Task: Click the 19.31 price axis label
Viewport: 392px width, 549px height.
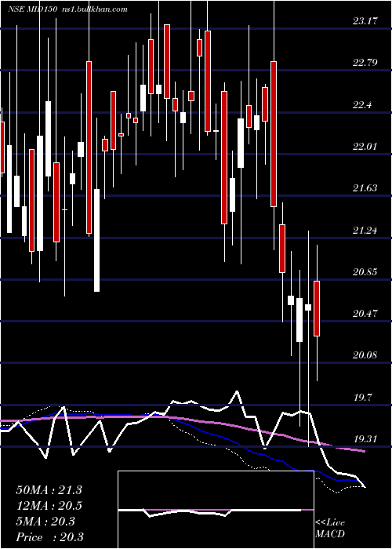Action: tap(365, 438)
